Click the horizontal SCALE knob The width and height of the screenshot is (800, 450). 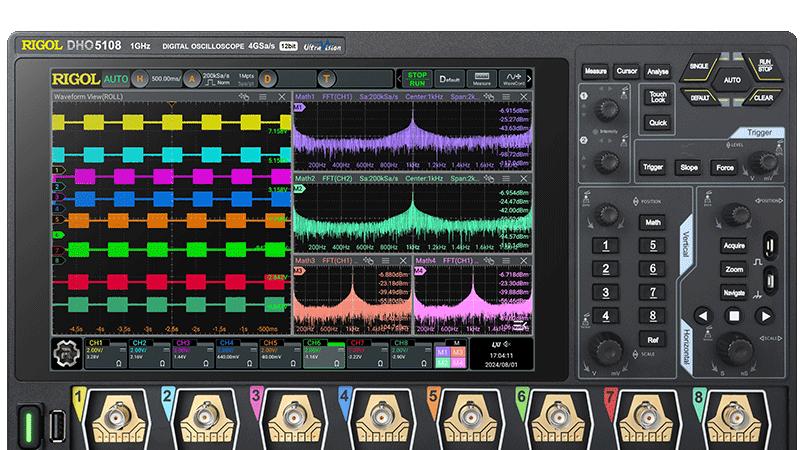(x=735, y=348)
